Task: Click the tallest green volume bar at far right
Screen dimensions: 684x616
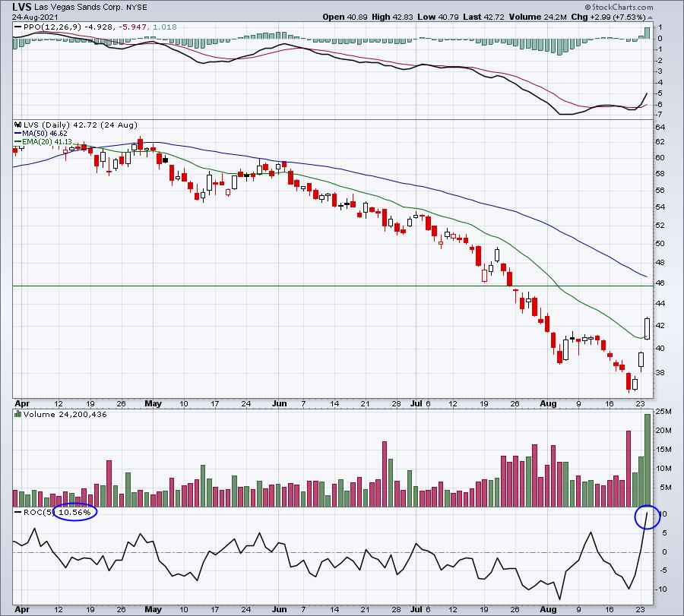Action: click(x=648, y=460)
